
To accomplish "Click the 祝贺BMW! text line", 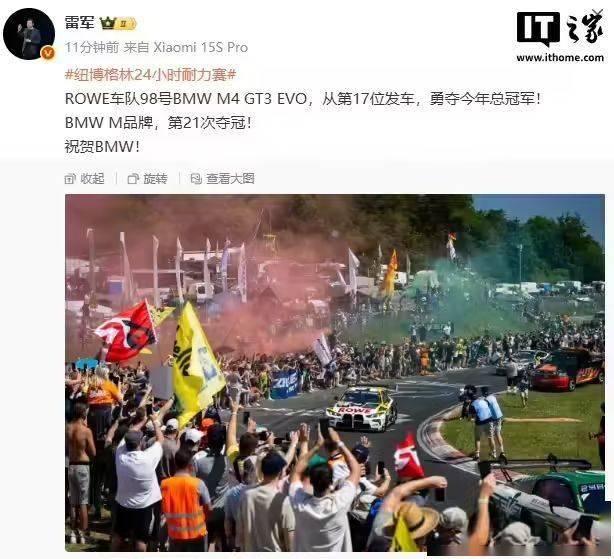I will (x=102, y=147).
